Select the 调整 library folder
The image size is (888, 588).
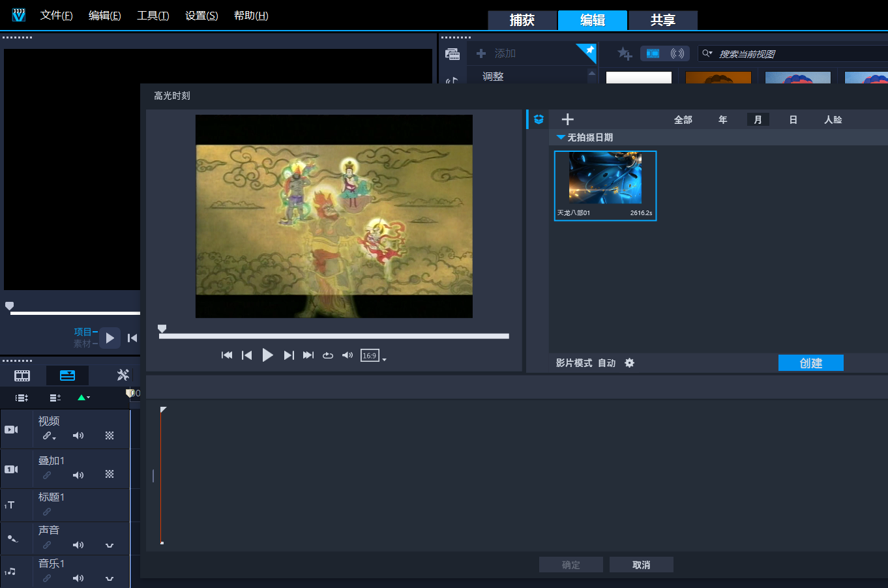[493, 76]
